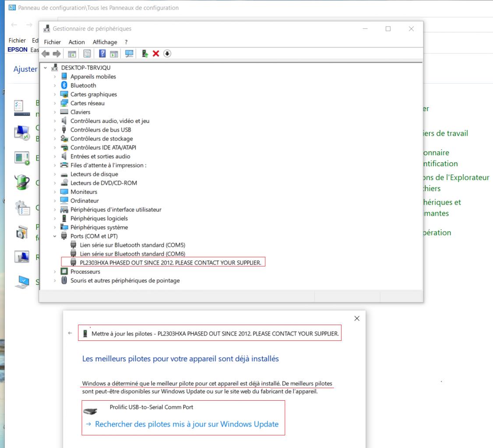Select the Appareils mobiles icon
This screenshot has height=448, width=493.
pyautogui.click(x=64, y=76)
